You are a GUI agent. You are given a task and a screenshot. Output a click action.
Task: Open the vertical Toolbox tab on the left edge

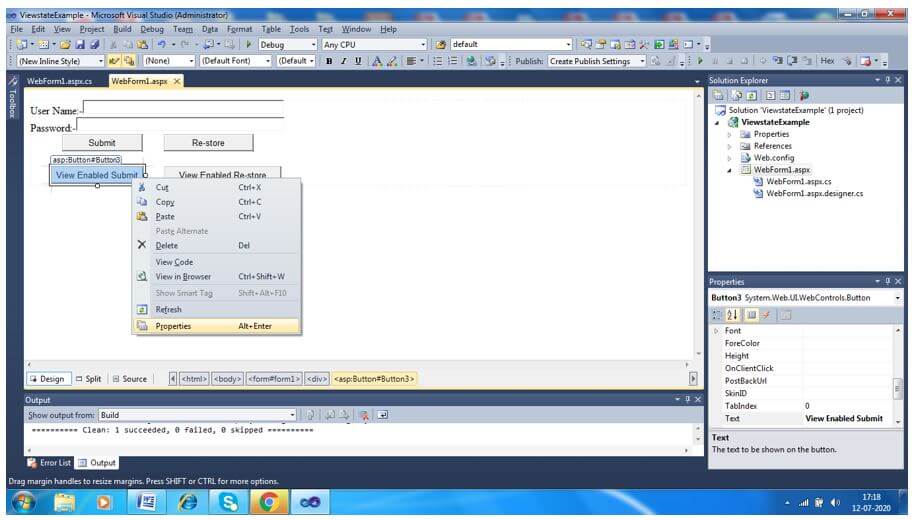13,99
